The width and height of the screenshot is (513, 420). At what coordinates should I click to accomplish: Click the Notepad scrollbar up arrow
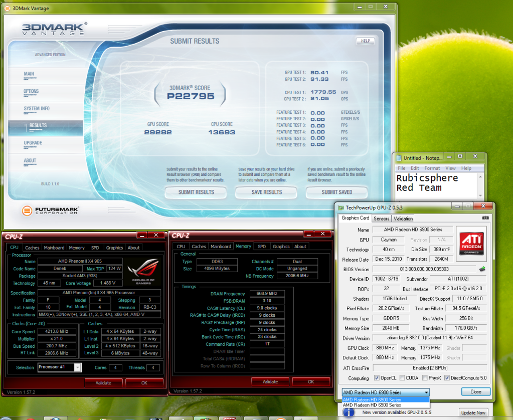point(480,176)
